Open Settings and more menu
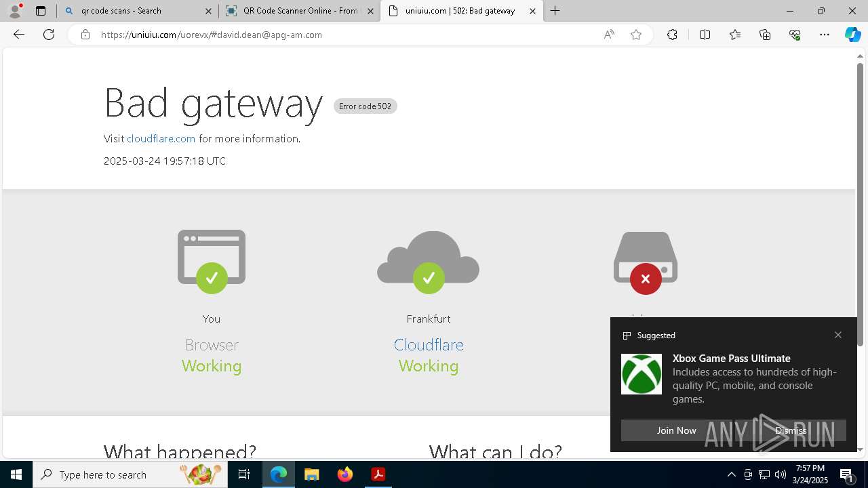This screenshot has width=868, height=488. [x=825, y=35]
